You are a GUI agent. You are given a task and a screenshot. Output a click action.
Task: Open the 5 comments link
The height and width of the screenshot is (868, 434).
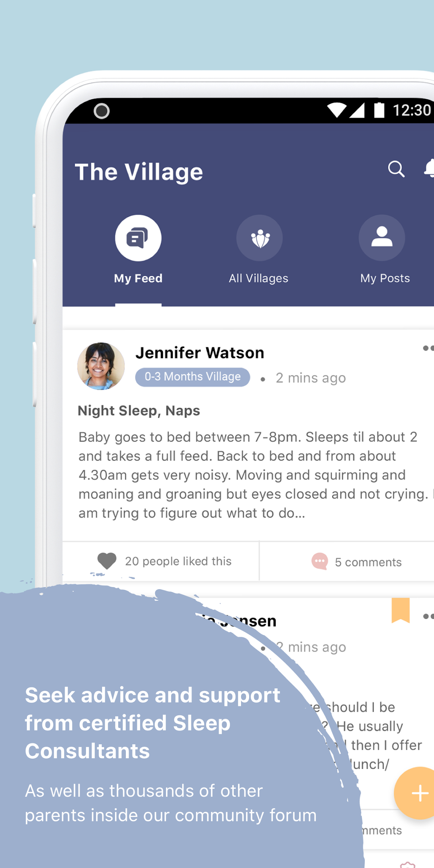368,562
